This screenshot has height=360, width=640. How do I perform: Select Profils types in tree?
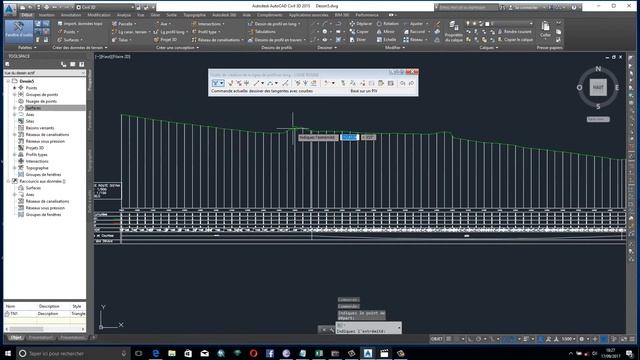(36, 155)
